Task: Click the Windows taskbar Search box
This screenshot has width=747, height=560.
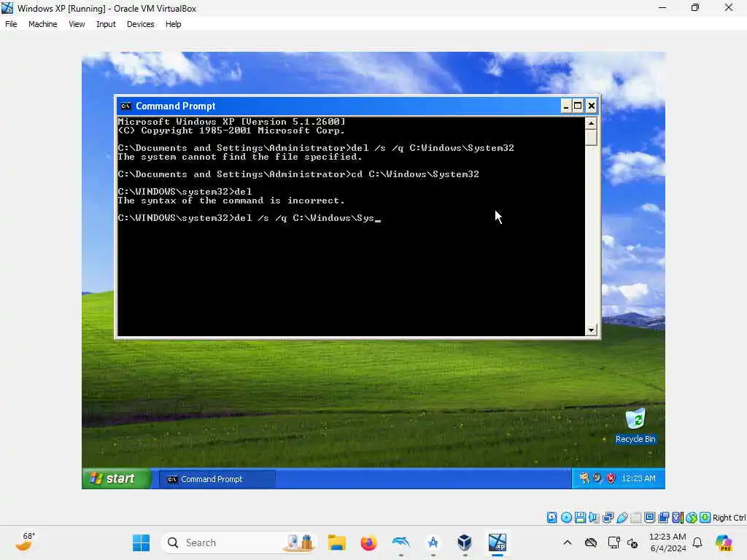Action: [239, 542]
